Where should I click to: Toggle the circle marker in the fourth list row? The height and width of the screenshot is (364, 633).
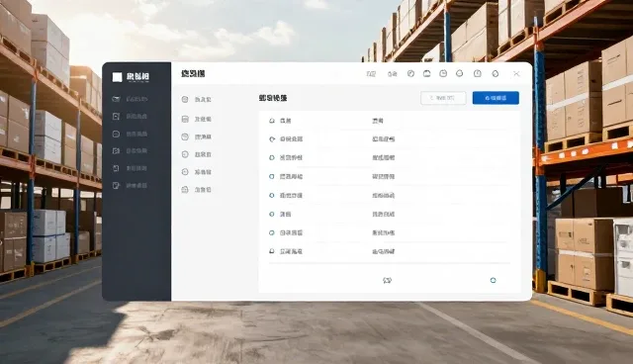coord(272,177)
